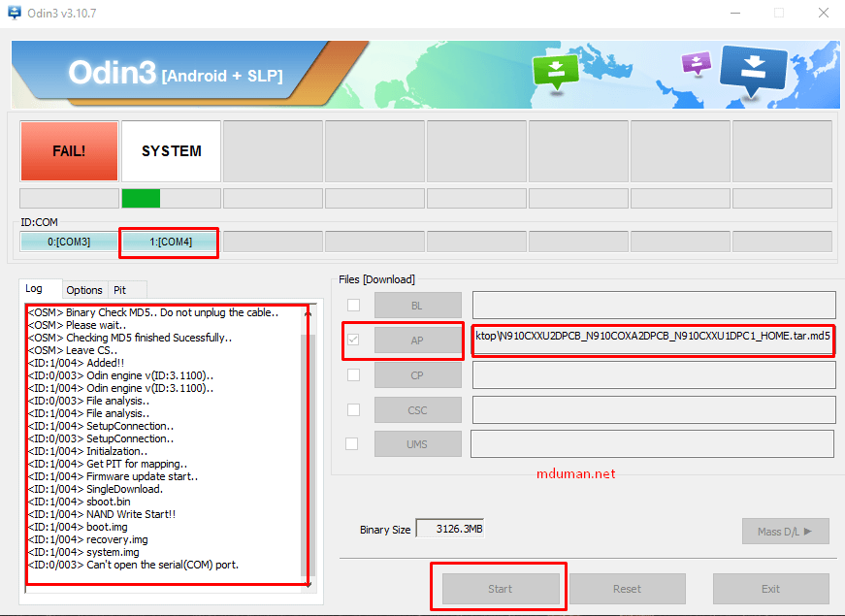Click the Odin3 app icon in title bar
This screenshot has height=616, width=845.
point(15,13)
